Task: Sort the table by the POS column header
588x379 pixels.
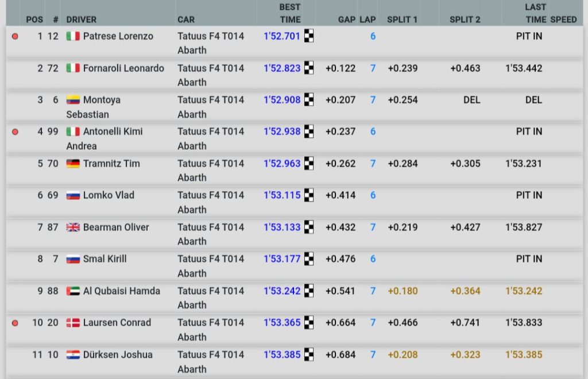Action: click(34, 20)
